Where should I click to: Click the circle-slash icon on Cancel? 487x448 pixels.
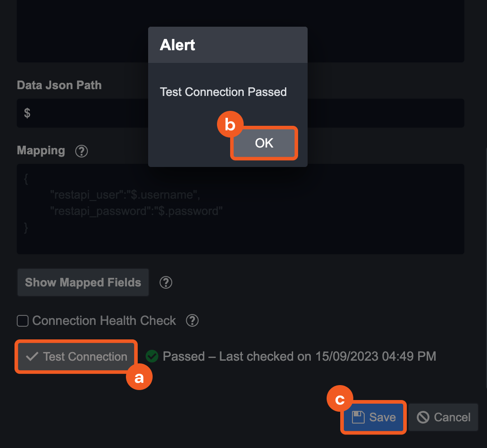[423, 417]
